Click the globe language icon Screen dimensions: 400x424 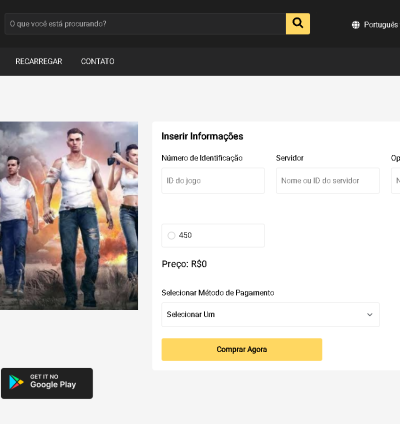point(356,25)
